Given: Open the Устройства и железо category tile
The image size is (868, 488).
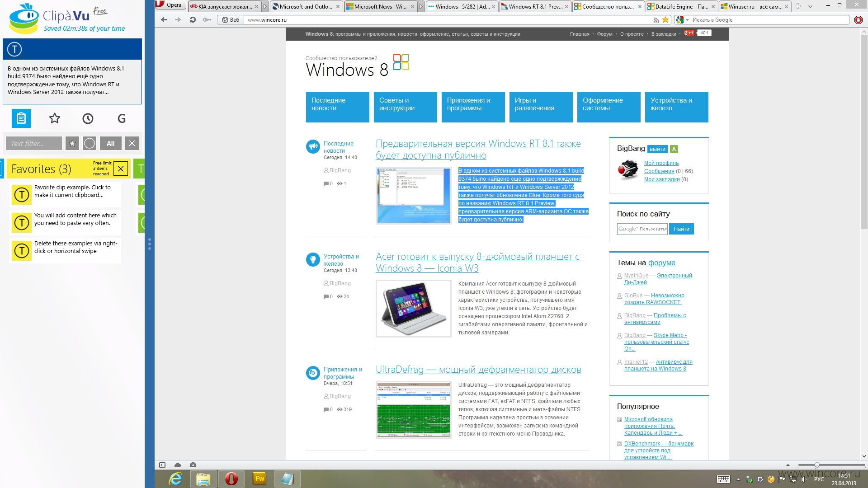Looking at the screenshot, I should click(x=677, y=107).
